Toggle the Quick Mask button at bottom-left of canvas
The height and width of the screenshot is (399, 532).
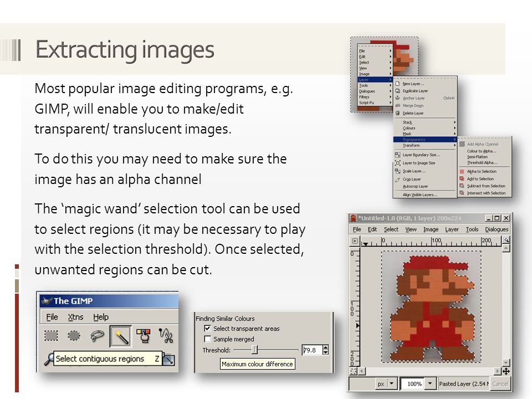pyautogui.click(x=353, y=371)
